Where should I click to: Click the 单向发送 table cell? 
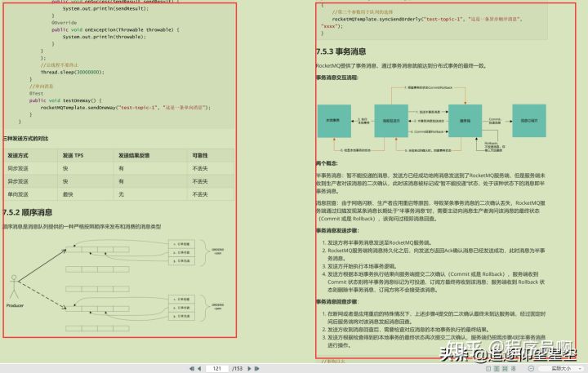click(18, 194)
